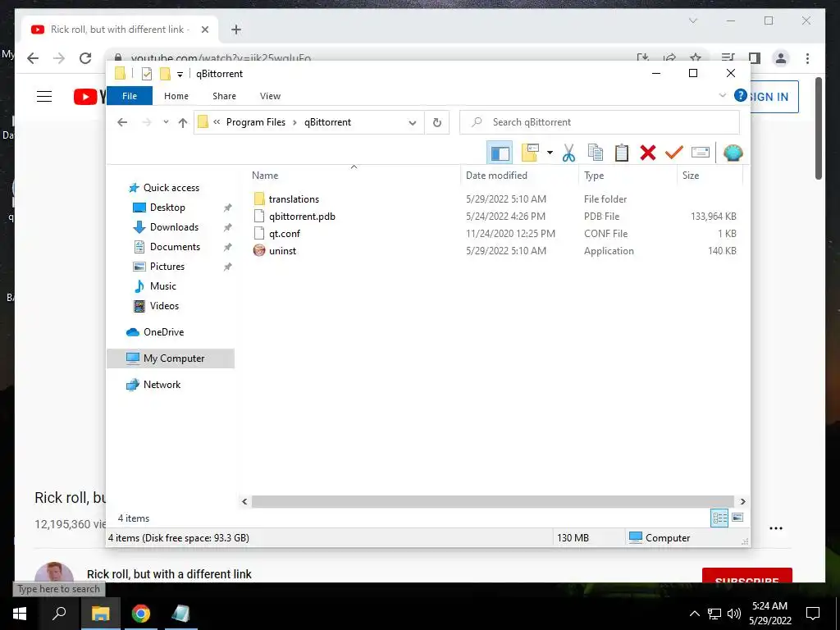
Task: Close the Rick roll Chrome tab
Action: [x=204, y=30]
